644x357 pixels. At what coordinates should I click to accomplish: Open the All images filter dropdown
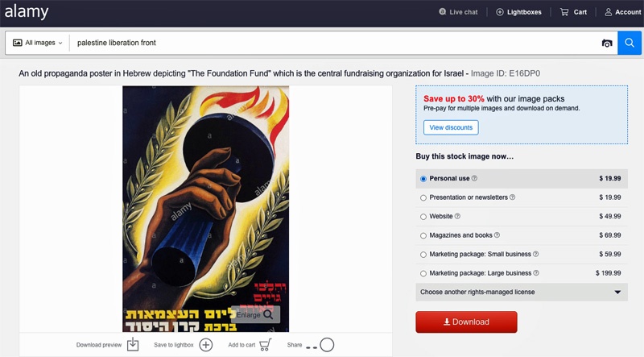[x=37, y=43]
